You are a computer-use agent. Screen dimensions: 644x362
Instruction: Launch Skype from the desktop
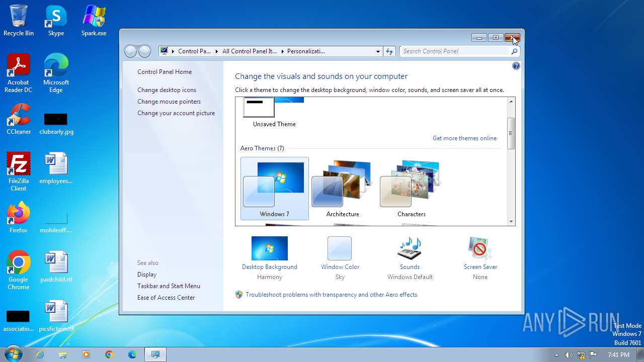(56, 21)
